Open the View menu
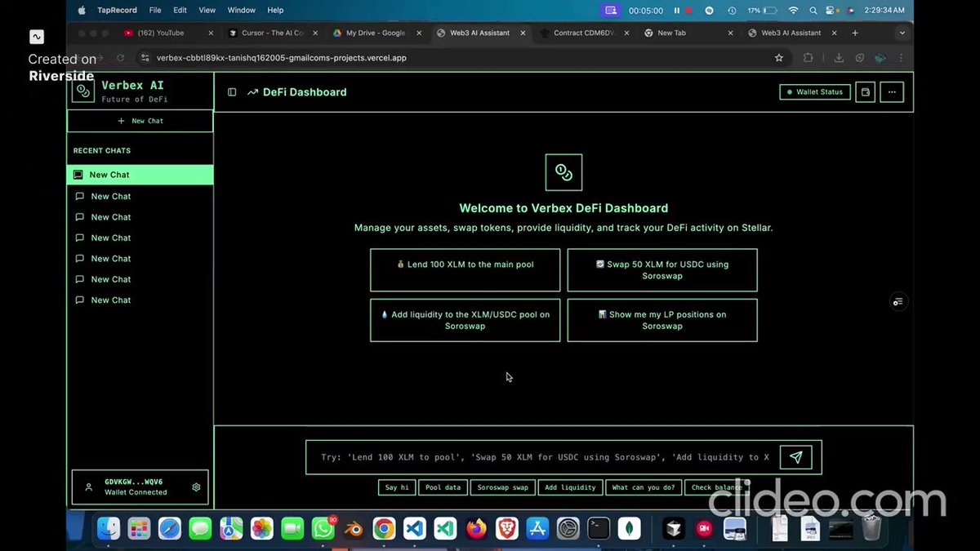Image resolution: width=980 pixels, height=551 pixels. pos(207,10)
